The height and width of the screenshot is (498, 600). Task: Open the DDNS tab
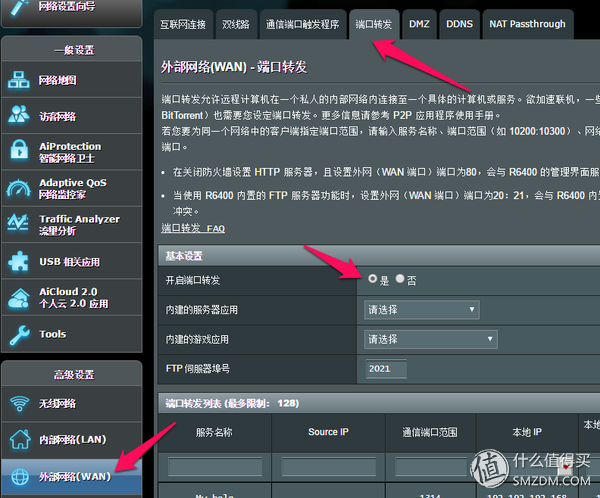(x=459, y=24)
